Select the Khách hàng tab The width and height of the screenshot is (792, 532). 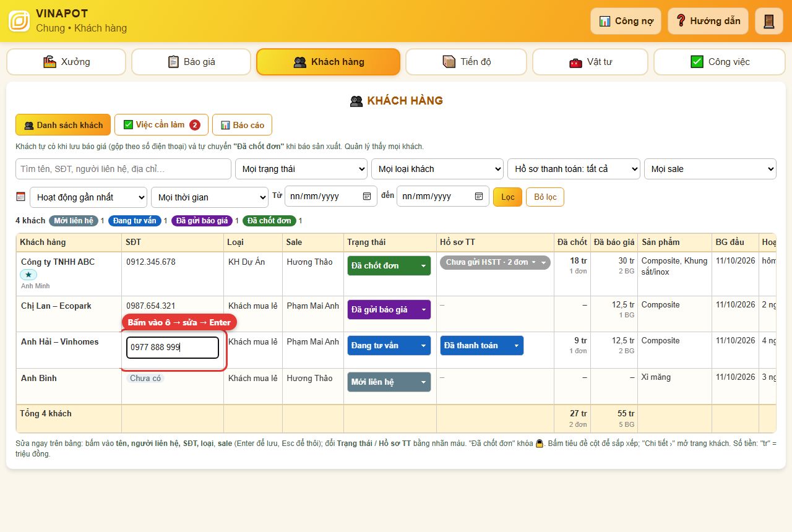click(x=329, y=62)
